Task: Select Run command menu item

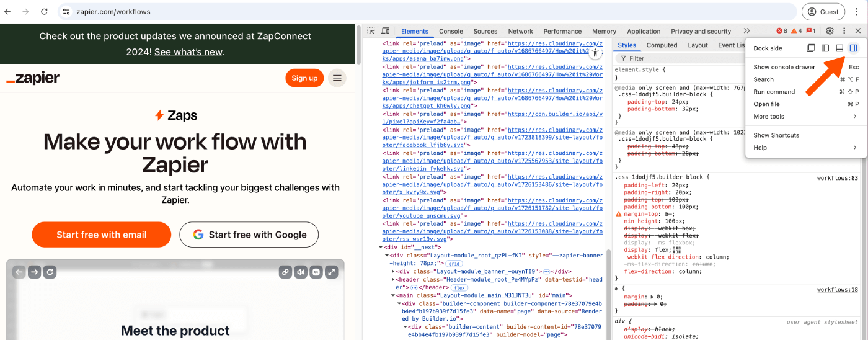Action: point(805,92)
